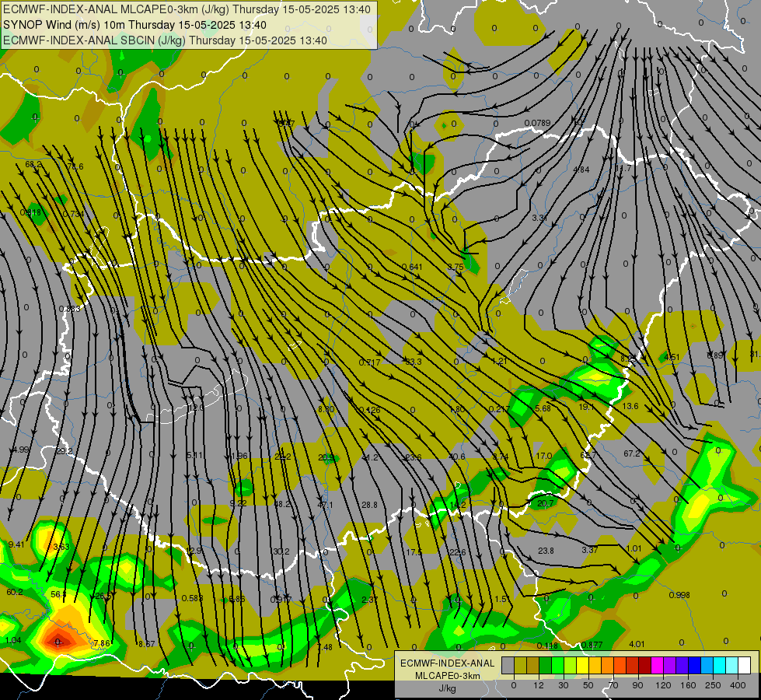761x700 pixels.
Task: Click the cyan legend swatch above 400
Action: click(x=732, y=666)
